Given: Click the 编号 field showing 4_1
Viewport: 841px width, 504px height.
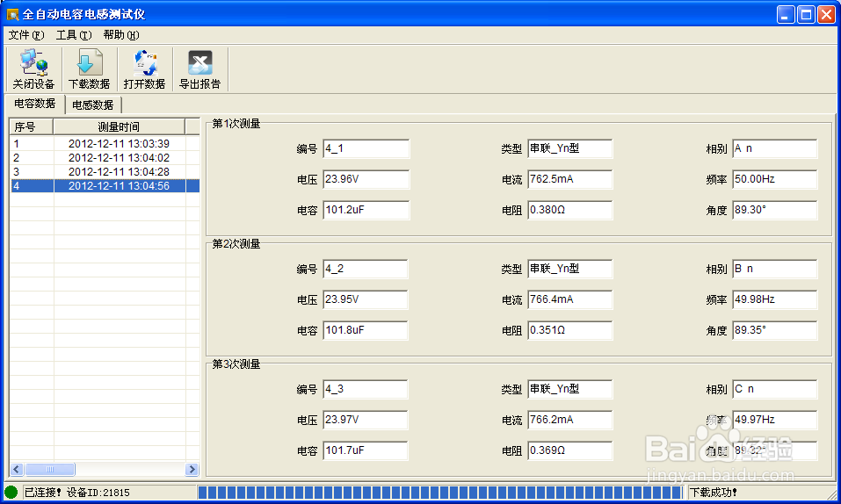Looking at the screenshot, I should (366, 148).
